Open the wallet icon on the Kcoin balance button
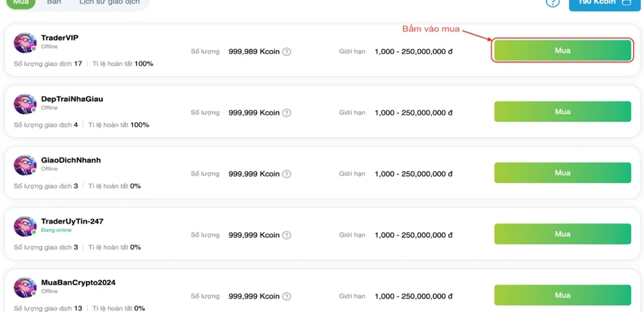Screen dimensions: 644x312 point(626,2)
